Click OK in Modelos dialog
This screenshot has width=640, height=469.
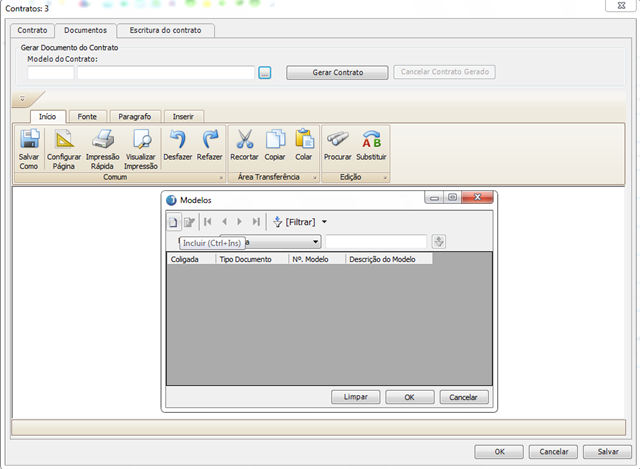pyautogui.click(x=409, y=397)
